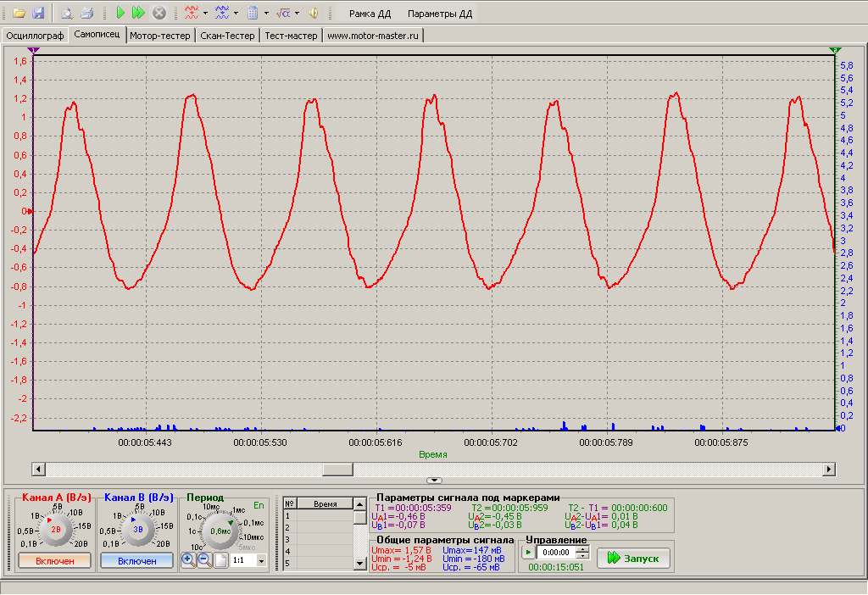This screenshot has width=868, height=595.
Task: Switch to the Тест-мастер tab
Action: (x=292, y=36)
